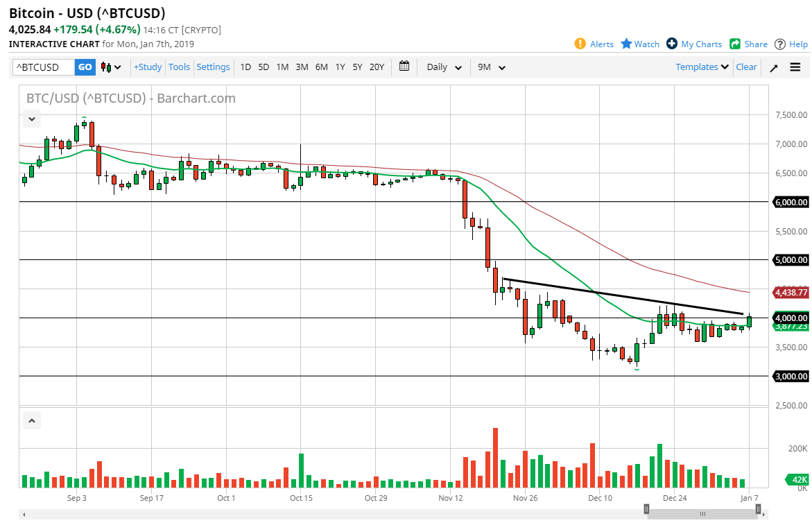Select the 1Y time range
Screen dimensions: 812x525
(340, 67)
